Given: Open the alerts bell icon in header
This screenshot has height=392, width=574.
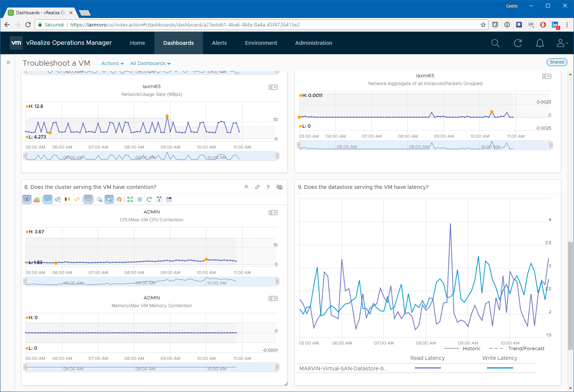Looking at the screenshot, I should coord(540,43).
